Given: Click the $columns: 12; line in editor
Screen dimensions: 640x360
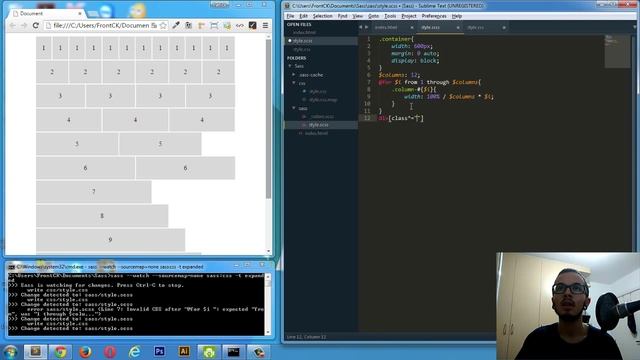Looking at the screenshot, I should pos(399,75).
